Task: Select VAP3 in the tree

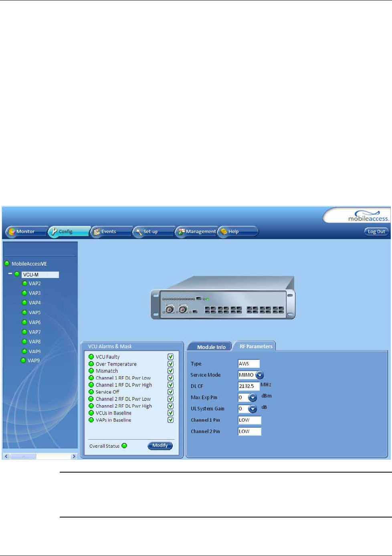Action: point(34,293)
